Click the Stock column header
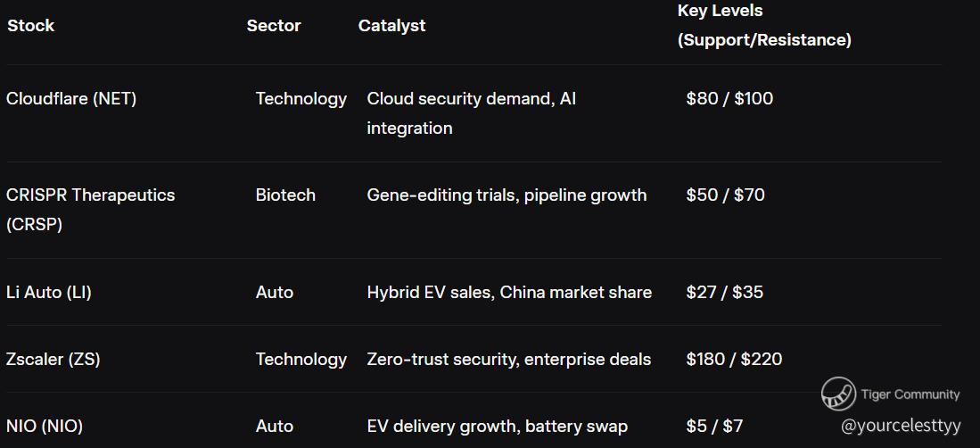 tap(31, 26)
